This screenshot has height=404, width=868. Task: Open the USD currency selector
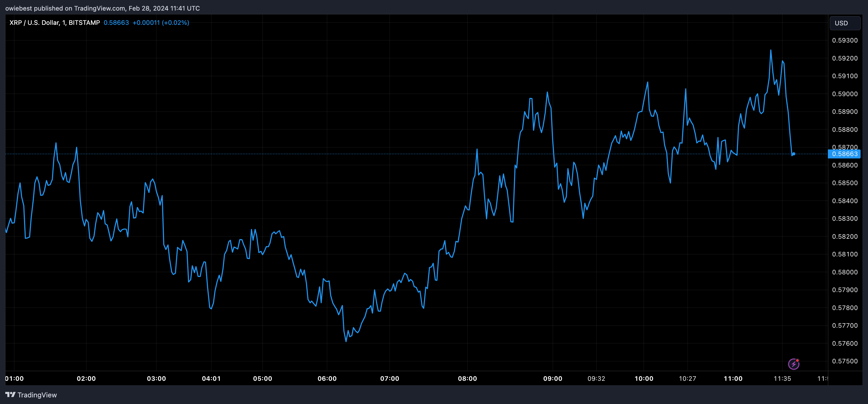(845, 23)
